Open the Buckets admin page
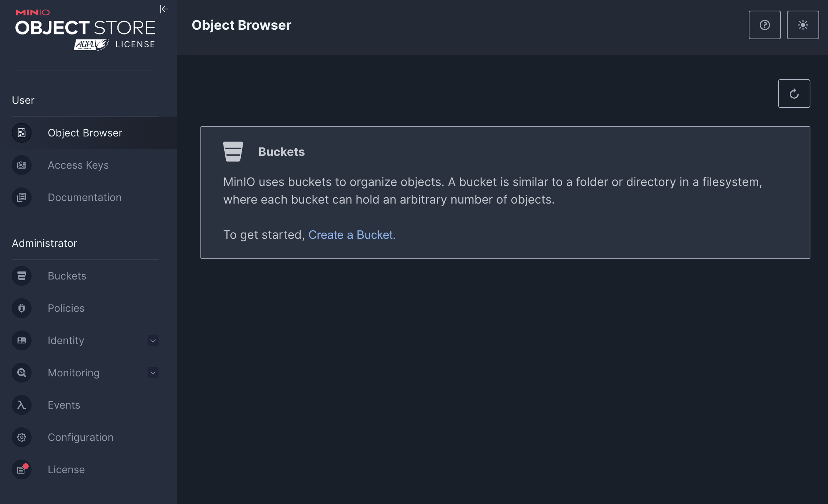Screen dimensions: 828x504 click(67, 276)
